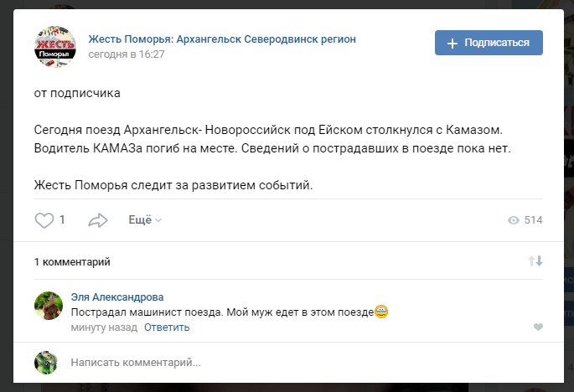The height and width of the screenshot is (392, 574).
Task: Click the post views eye icon
Action: tap(514, 220)
